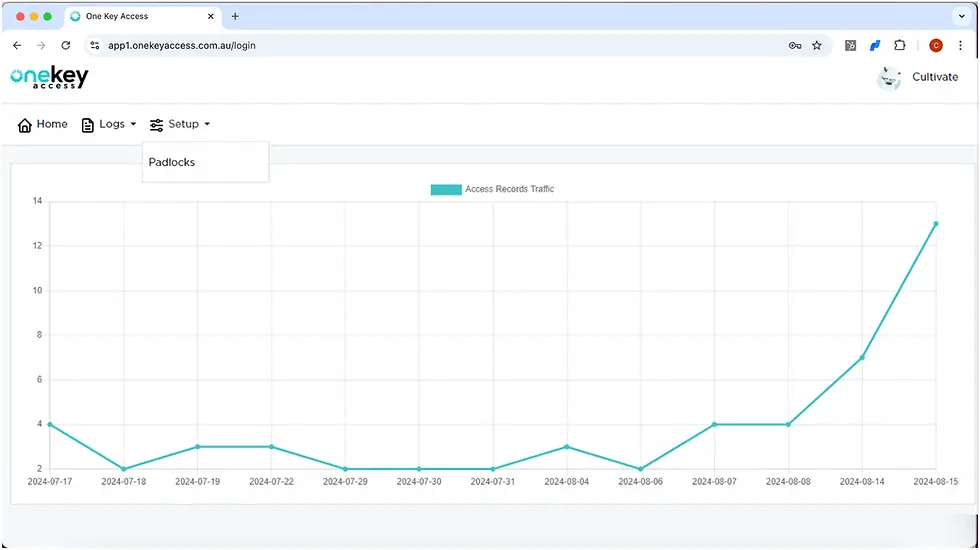This screenshot has height=550, width=980.
Task: Click the Cultivate username
Action: [x=935, y=78]
